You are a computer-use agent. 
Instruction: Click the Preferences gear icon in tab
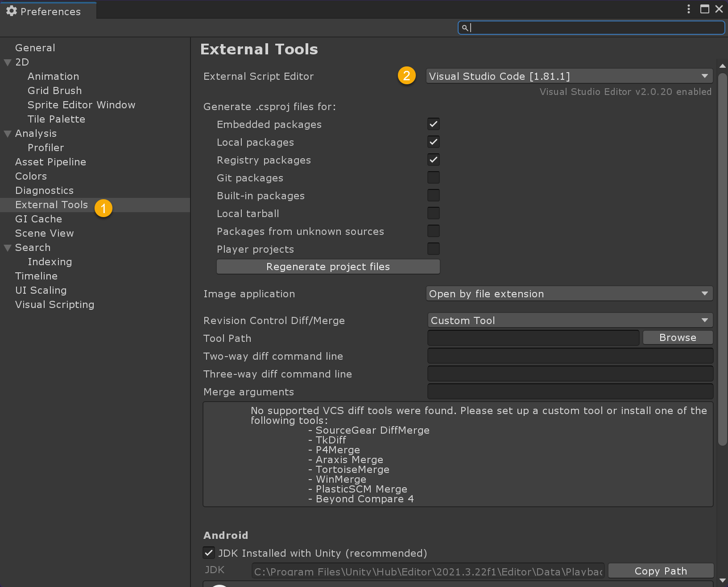pos(12,11)
